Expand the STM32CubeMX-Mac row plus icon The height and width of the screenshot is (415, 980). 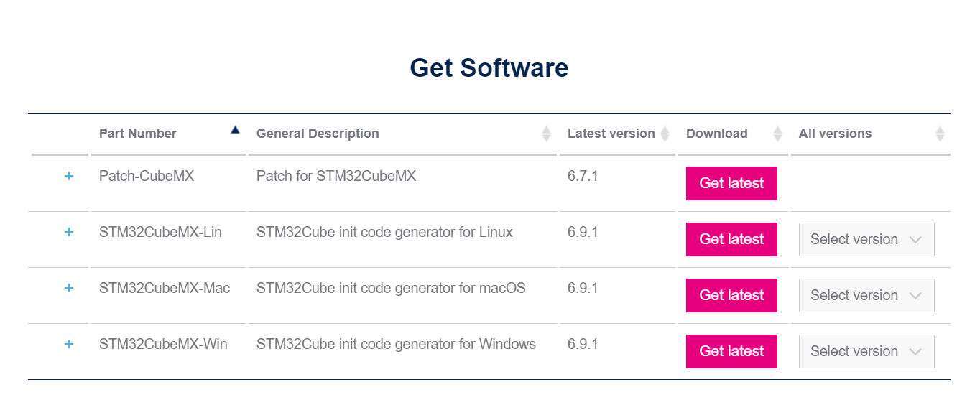pos(69,288)
